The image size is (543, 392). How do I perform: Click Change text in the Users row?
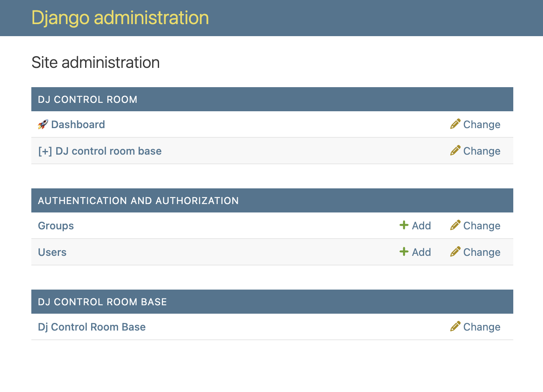(482, 252)
